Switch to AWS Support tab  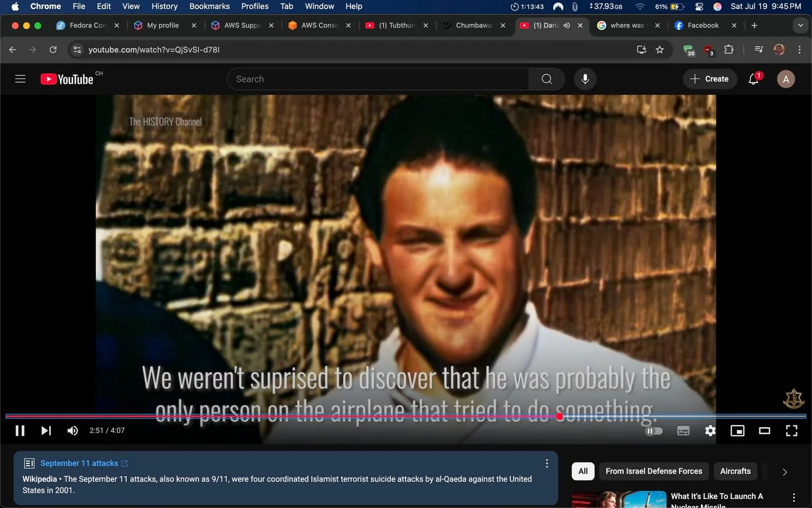point(242,25)
